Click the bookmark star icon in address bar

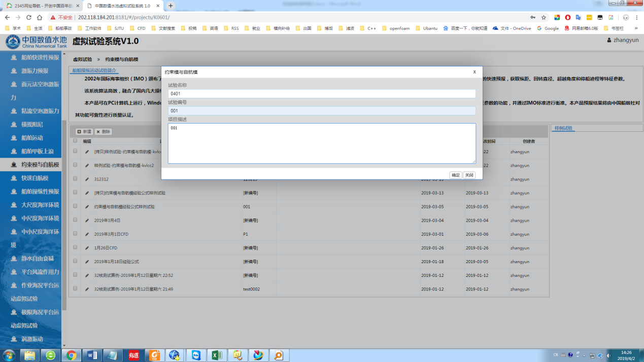tap(544, 17)
